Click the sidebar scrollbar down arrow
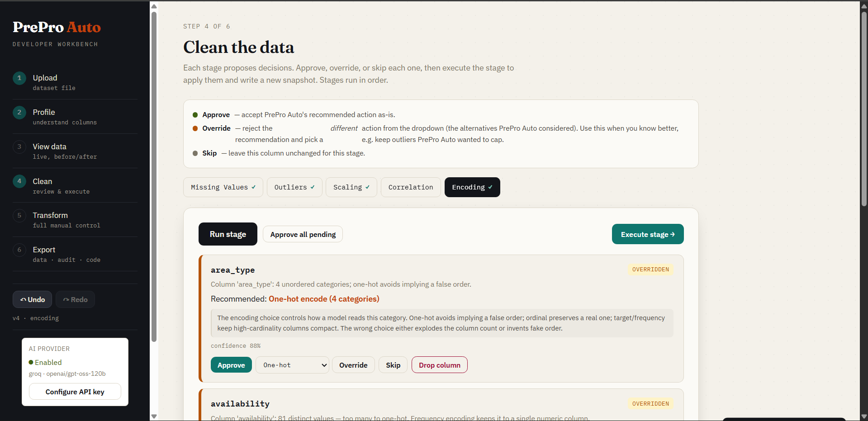 pyautogui.click(x=154, y=416)
